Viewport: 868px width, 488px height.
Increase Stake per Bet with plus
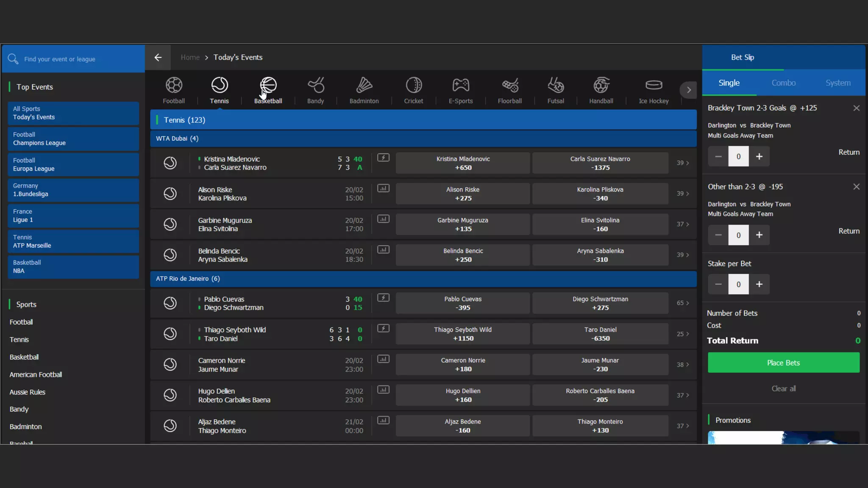coord(759,284)
